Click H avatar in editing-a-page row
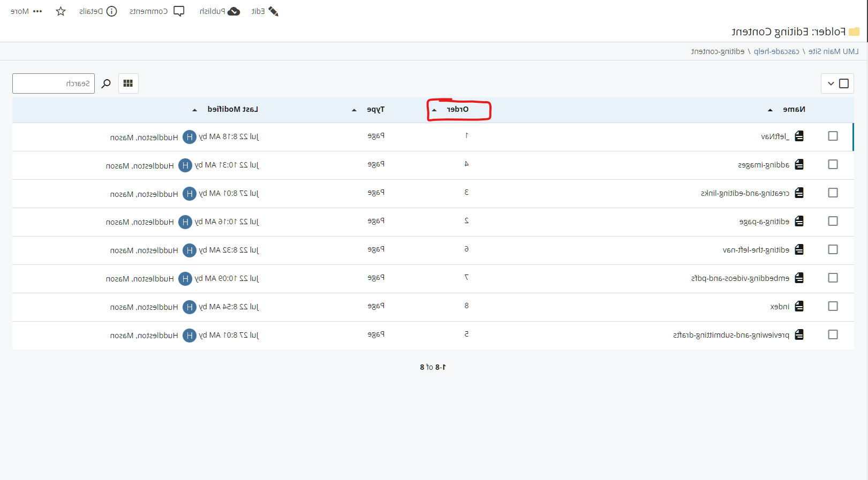This screenshot has height=480, width=868. click(185, 222)
